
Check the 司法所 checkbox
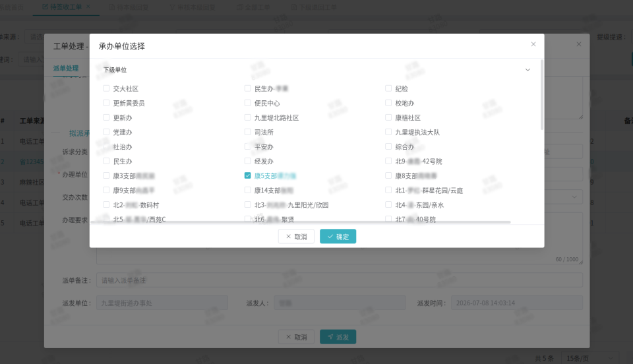[247, 132]
